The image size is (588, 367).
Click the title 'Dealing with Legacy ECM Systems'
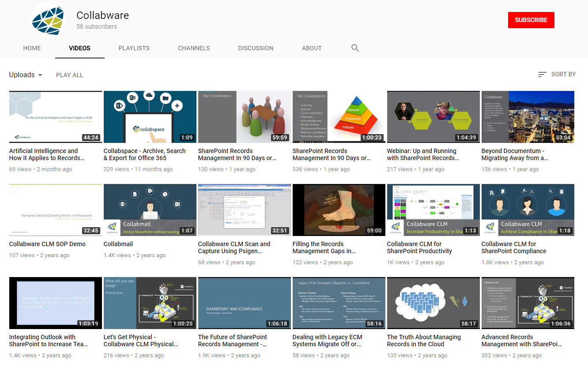pos(328,341)
